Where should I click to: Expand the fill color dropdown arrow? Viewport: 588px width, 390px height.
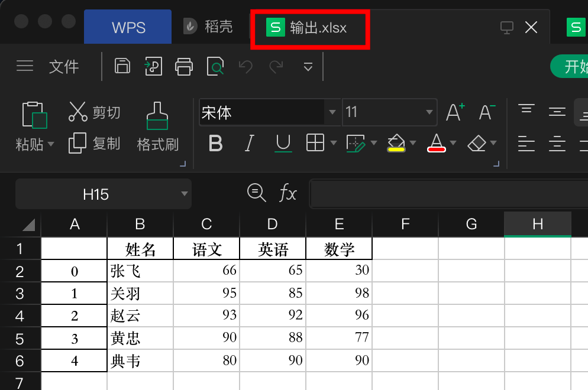click(x=413, y=143)
